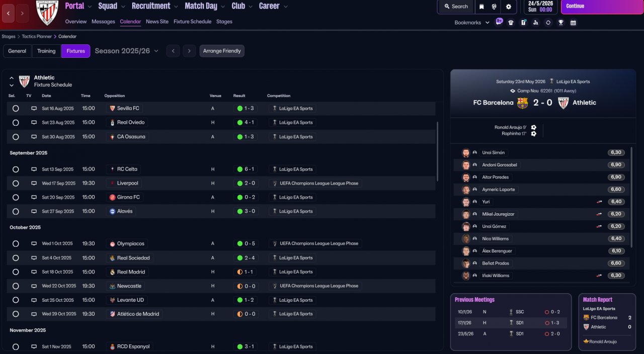Open the scouting person-search shortcut icon
The height and width of the screenshot is (354, 644).
(x=535, y=23)
